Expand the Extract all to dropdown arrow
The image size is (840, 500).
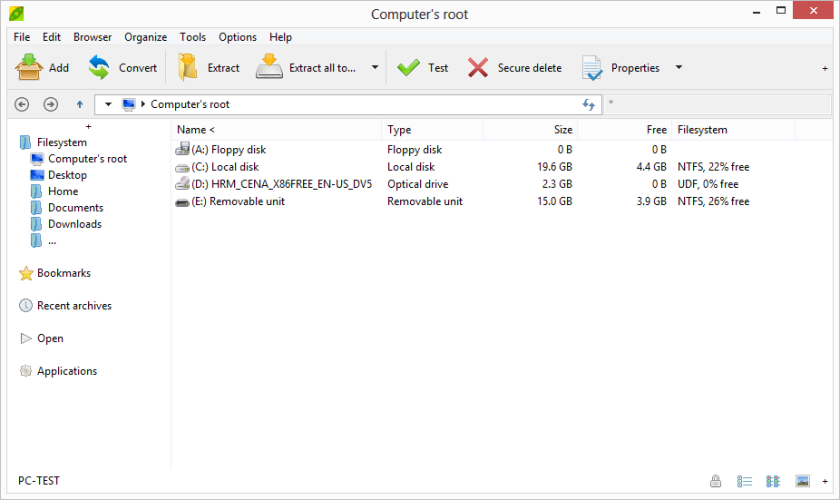pos(375,68)
